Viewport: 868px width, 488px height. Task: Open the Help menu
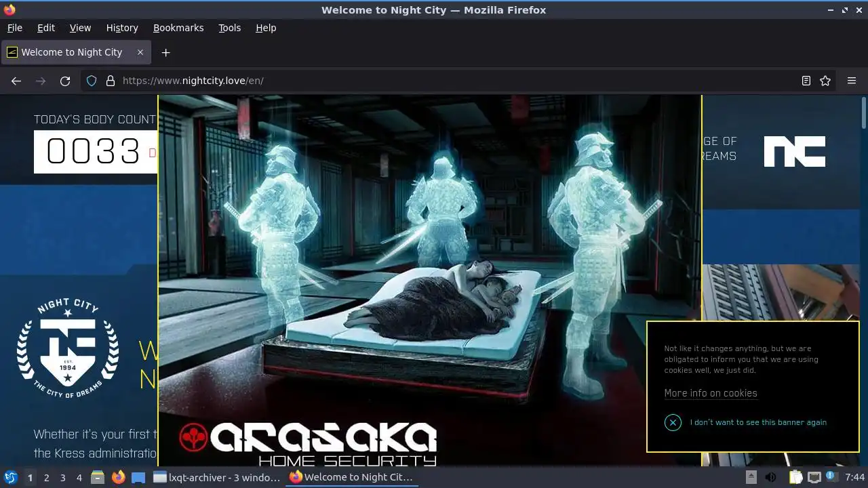[266, 28]
